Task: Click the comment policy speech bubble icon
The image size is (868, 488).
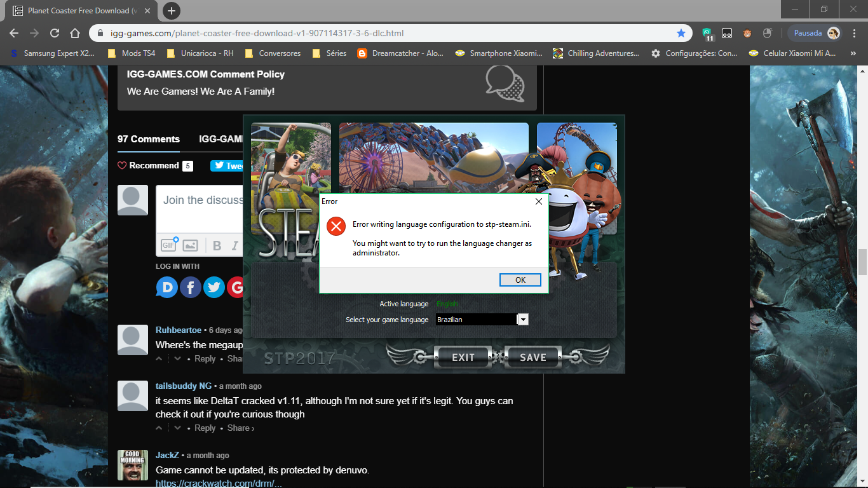Action: (x=505, y=83)
